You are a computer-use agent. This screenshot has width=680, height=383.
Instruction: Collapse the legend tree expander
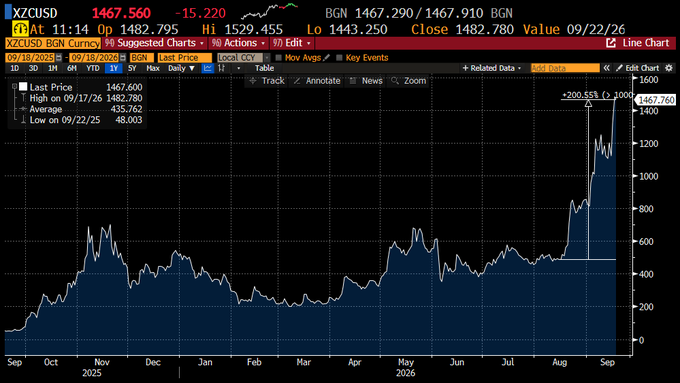(14, 87)
